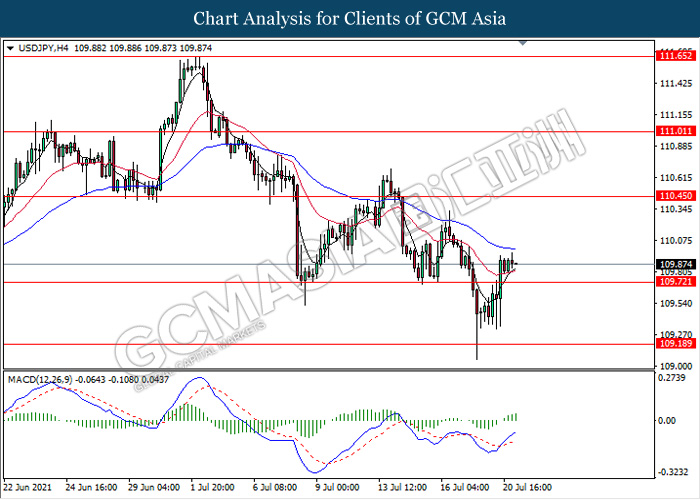Click the current price label 109.874
700x500 pixels.
[x=676, y=264]
